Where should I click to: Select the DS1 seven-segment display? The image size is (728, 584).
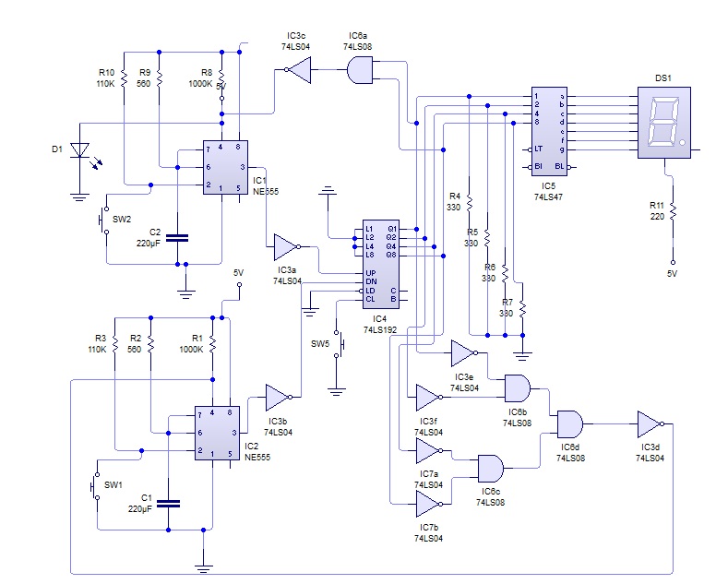click(664, 123)
